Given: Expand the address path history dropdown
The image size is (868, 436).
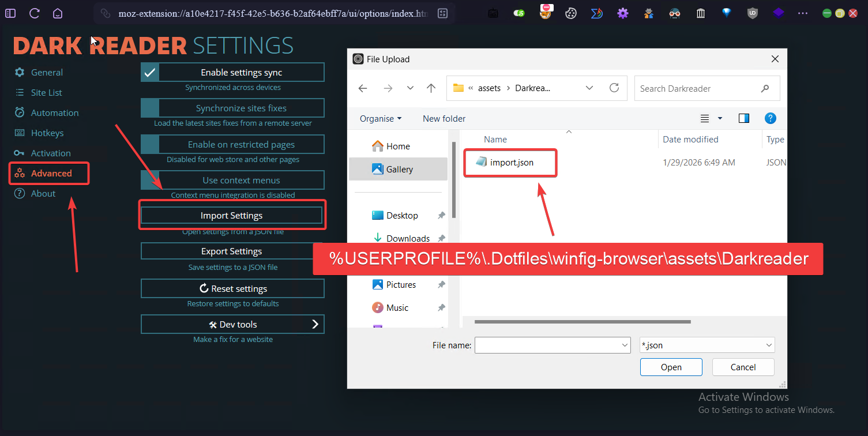Looking at the screenshot, I should click(589, 88).
